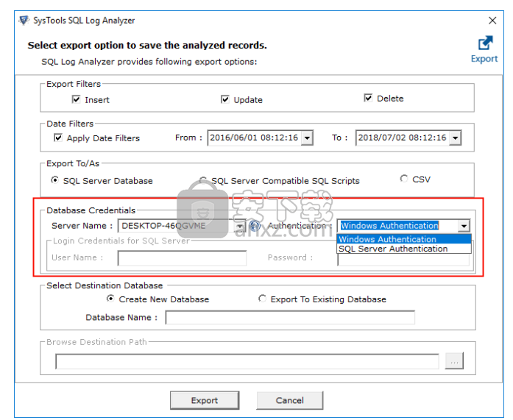Click the SysTools shield logo in title bar

pyautogui.click(x=24, y=21)
